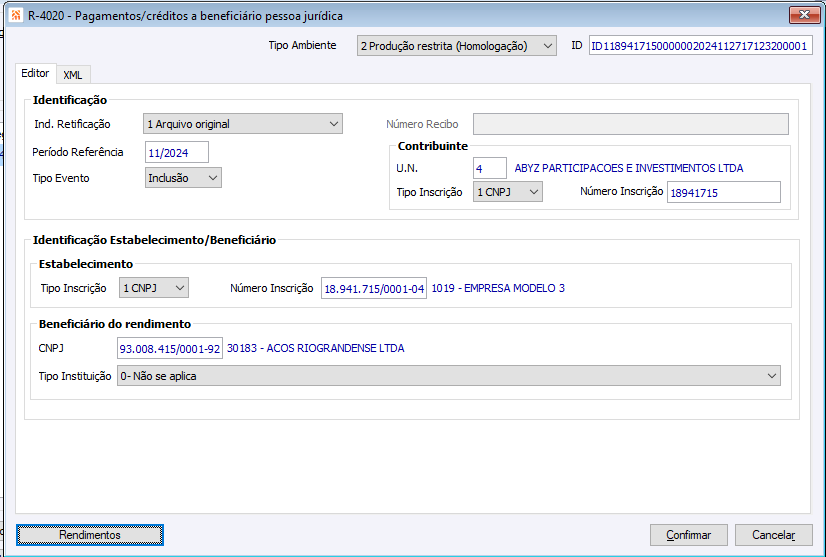Click the Cancelar button
This screenshot has width=826, height=557.
coord(773,535)
